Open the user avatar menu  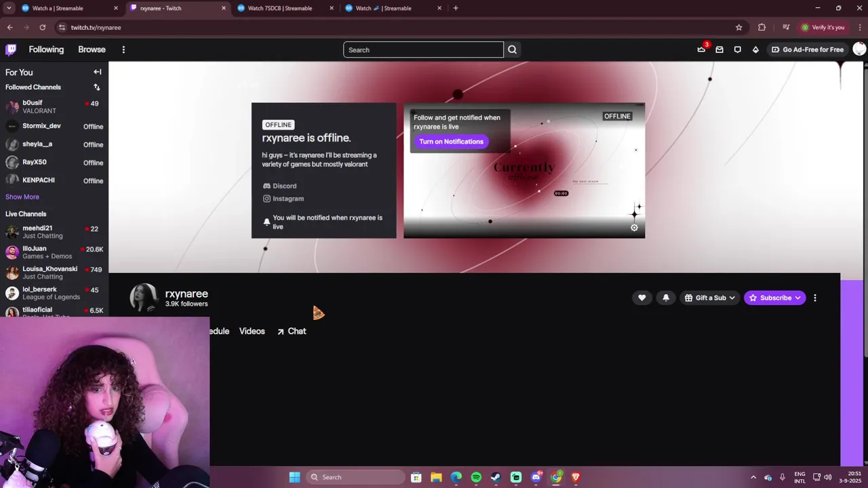click(x=859, y=49)
